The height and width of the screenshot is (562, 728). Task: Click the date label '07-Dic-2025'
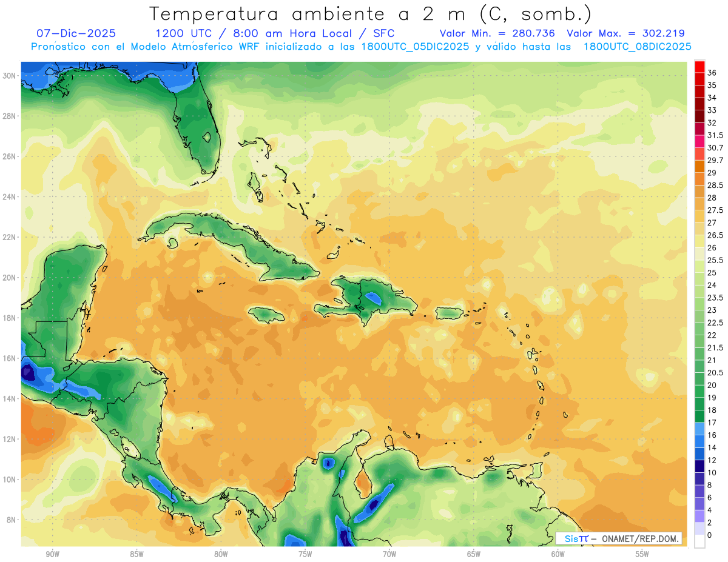pyautogui.click(x=76, y=33)
